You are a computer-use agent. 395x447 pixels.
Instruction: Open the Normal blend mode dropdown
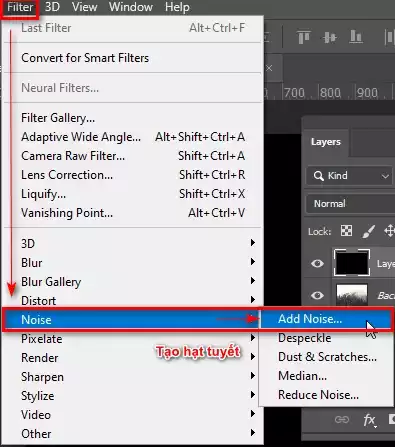[350, 203]
